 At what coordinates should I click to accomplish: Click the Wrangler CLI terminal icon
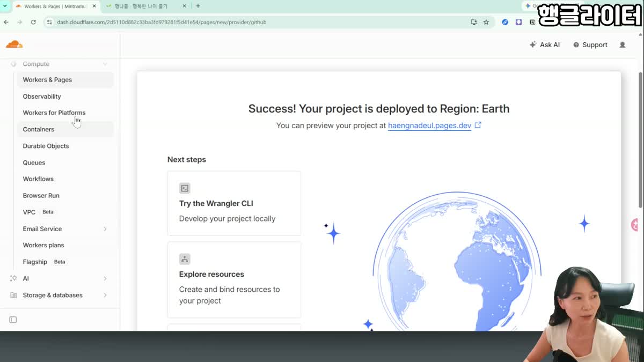[x=185, y=188]
